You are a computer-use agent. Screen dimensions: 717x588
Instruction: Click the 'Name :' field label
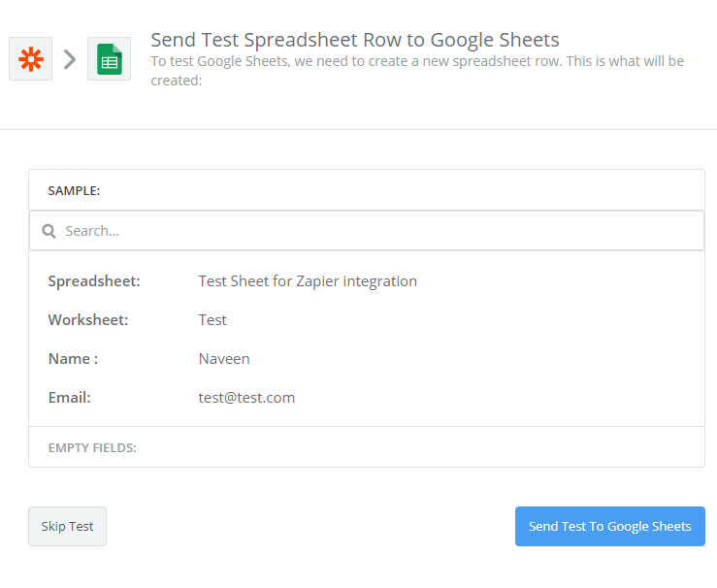[73, 359]
